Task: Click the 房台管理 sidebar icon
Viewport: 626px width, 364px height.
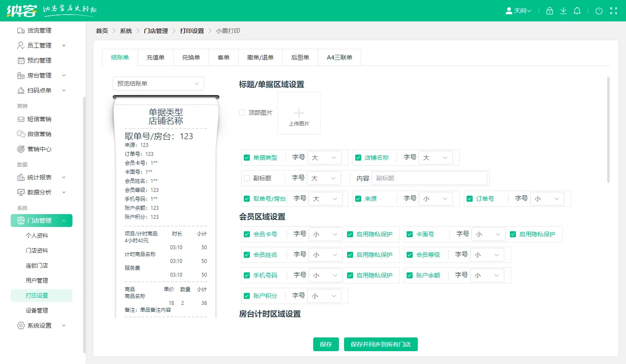Action: coord(21,75)
